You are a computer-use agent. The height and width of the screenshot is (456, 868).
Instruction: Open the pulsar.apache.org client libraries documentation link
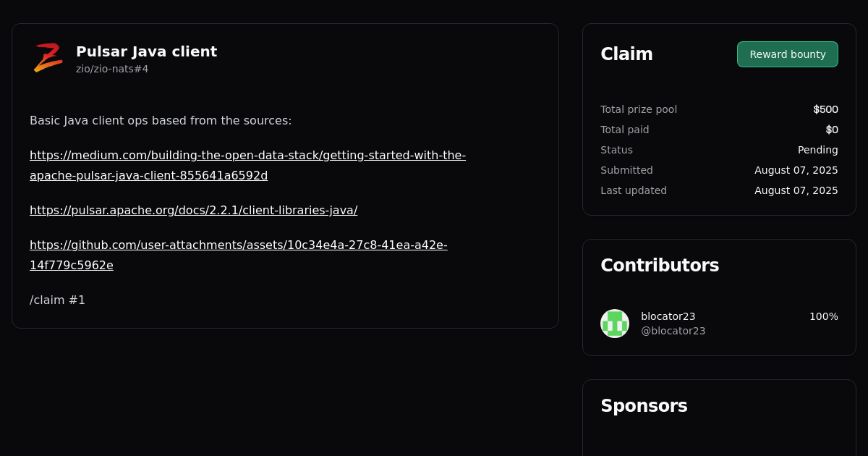point(193,210)
